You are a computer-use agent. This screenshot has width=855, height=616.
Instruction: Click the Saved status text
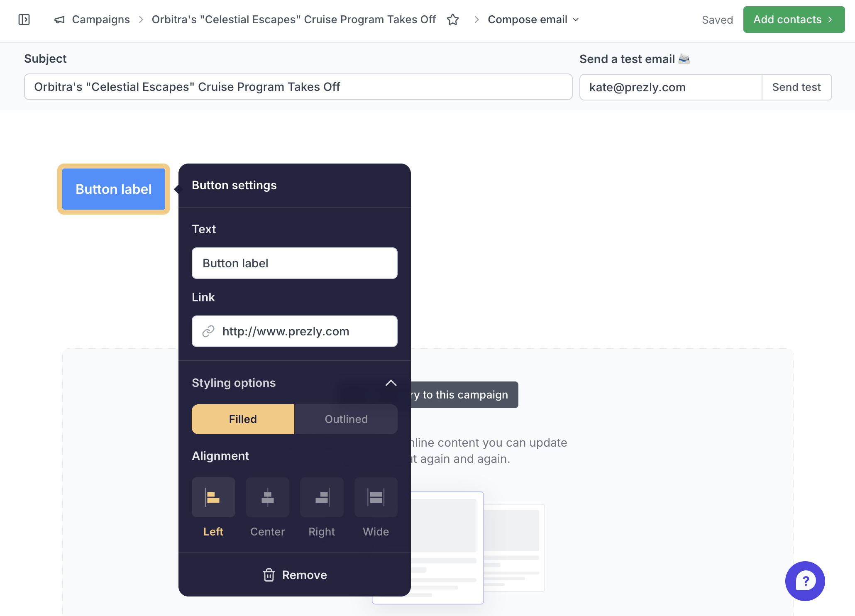pos(717,20)
